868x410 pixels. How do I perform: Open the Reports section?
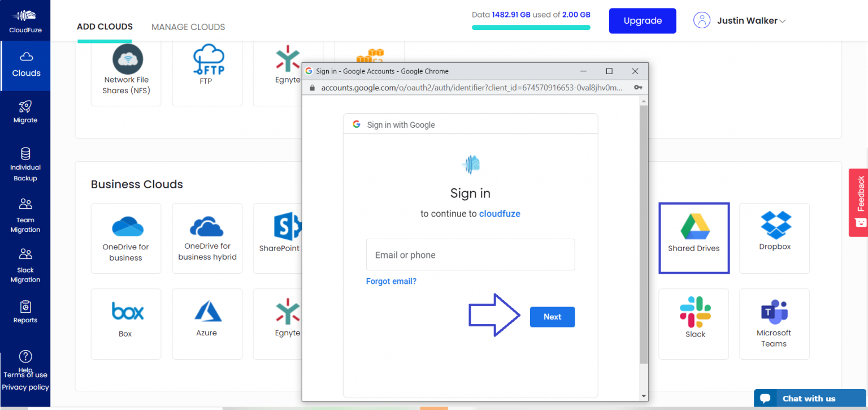(25, 312)
